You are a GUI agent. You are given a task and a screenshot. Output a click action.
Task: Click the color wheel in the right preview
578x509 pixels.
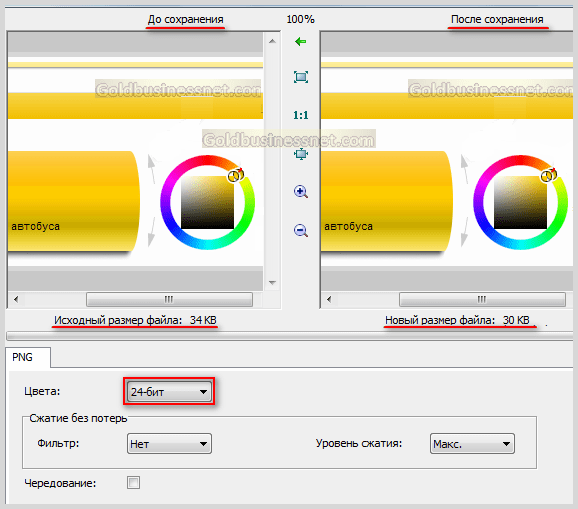coord(520,202)
